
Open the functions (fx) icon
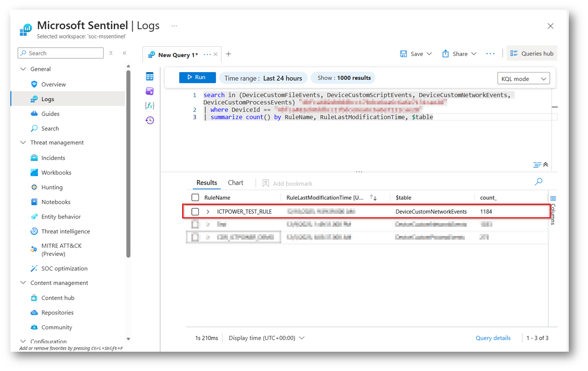[150, 106]
